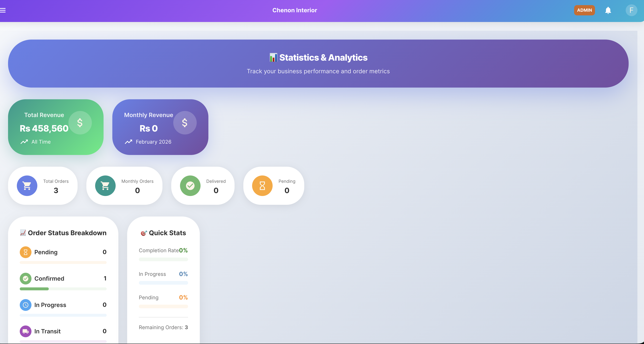Open the hamburger navigation menu
The width and height of the screenshot is (644, 344).
tap(3, 10)
